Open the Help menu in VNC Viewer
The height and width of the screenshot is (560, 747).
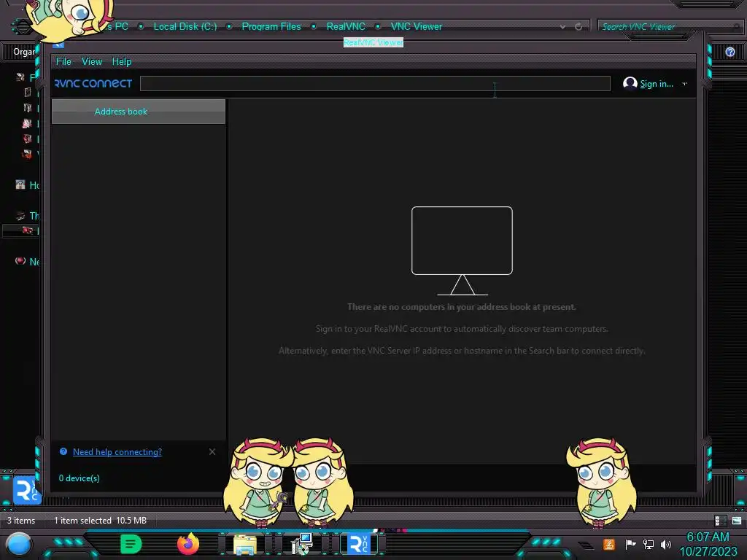pos(122,61)
